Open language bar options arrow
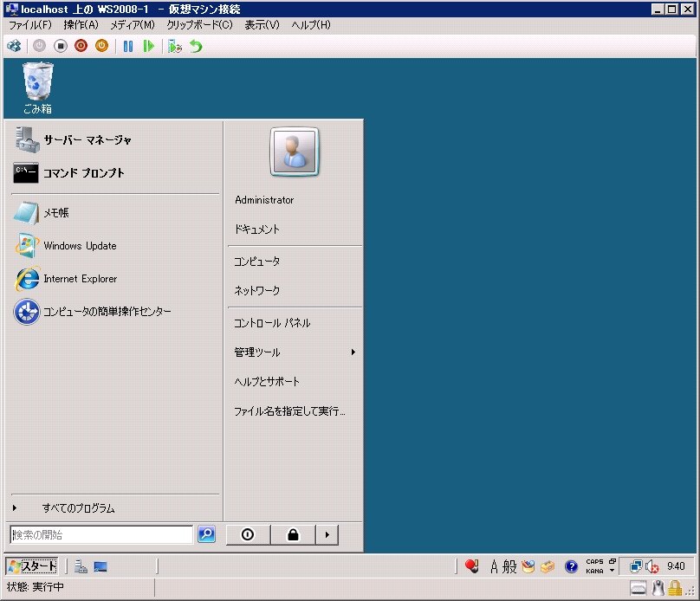The image size is (700, 601). (x=612, y=571)
